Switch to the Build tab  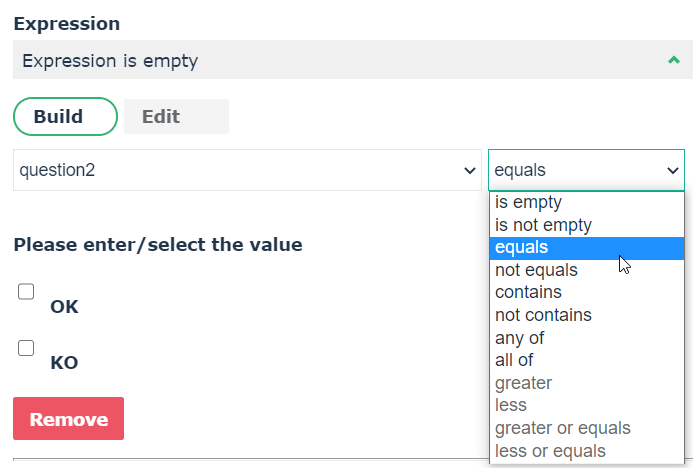[x=65, y=116]
